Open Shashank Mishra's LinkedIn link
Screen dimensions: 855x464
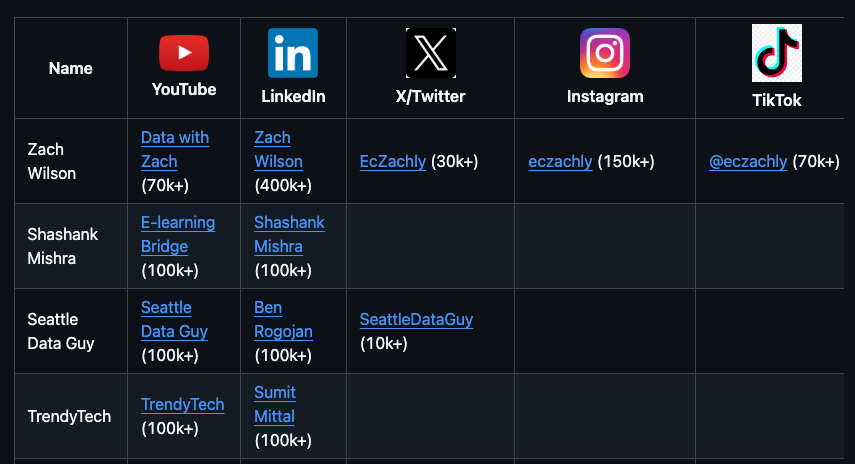click(288, 234)
